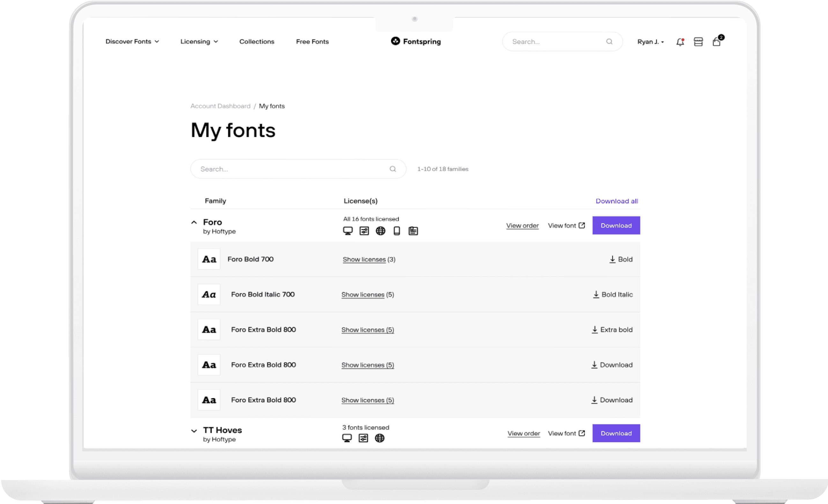Focus the My fonts search field
This screenshot has height=504, width=828.
click(298, 169)
